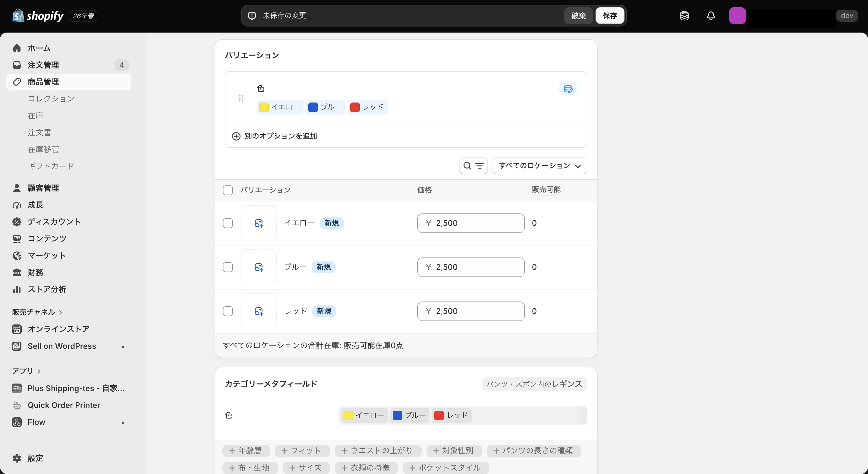Click the 成長 gauge icon
The height and width of the screenshot is (474, 868).
click(x=17, y=205)
